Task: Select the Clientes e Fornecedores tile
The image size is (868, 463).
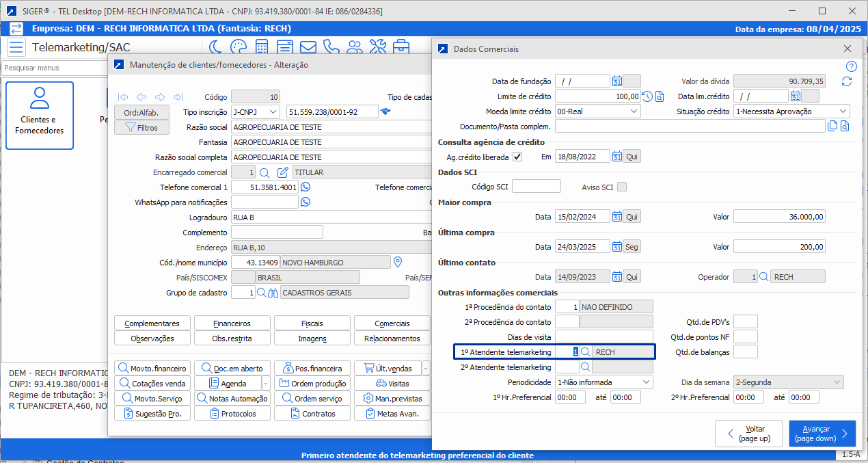Action: point(40,116)
